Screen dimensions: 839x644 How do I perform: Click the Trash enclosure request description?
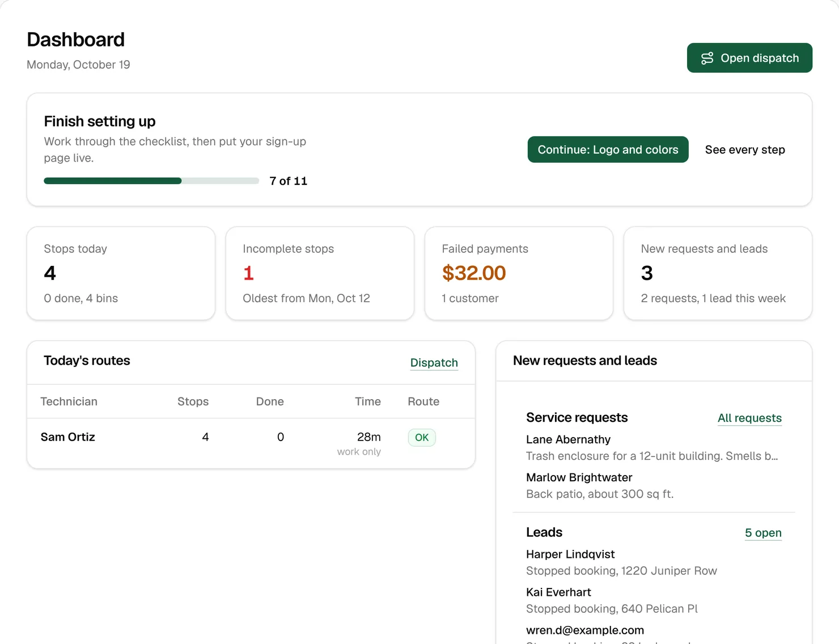(652, 456)
